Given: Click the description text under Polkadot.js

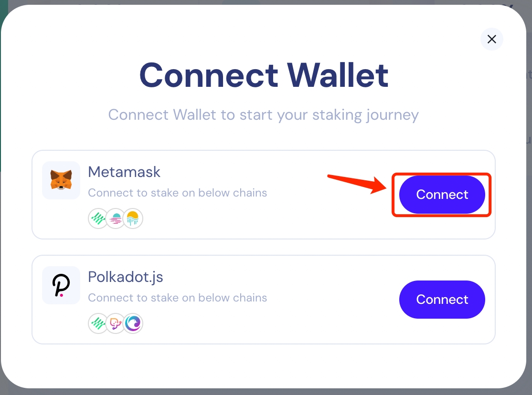Looking at the screenshot, I should (x=177, y=298).
